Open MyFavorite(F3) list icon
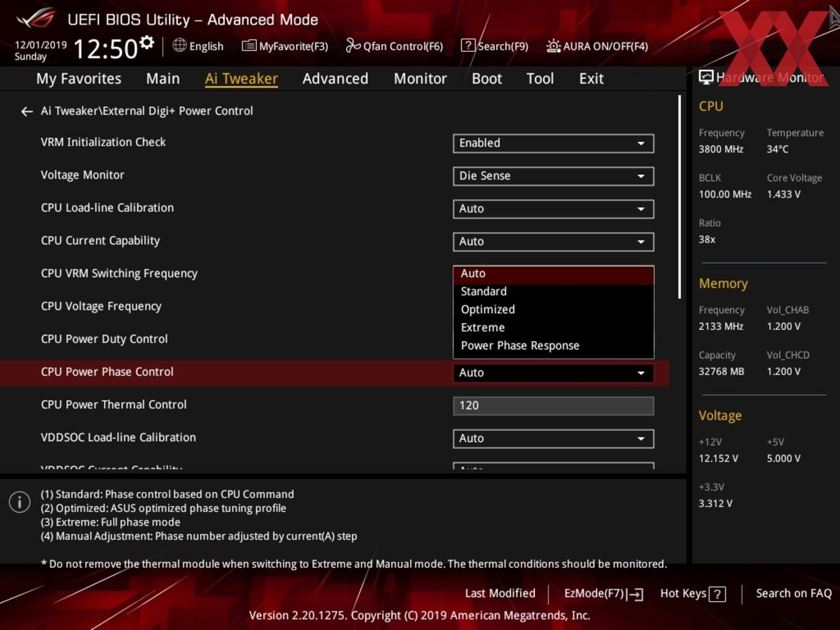The height and width of the screenshot is (630, 840). click(249, 46)
